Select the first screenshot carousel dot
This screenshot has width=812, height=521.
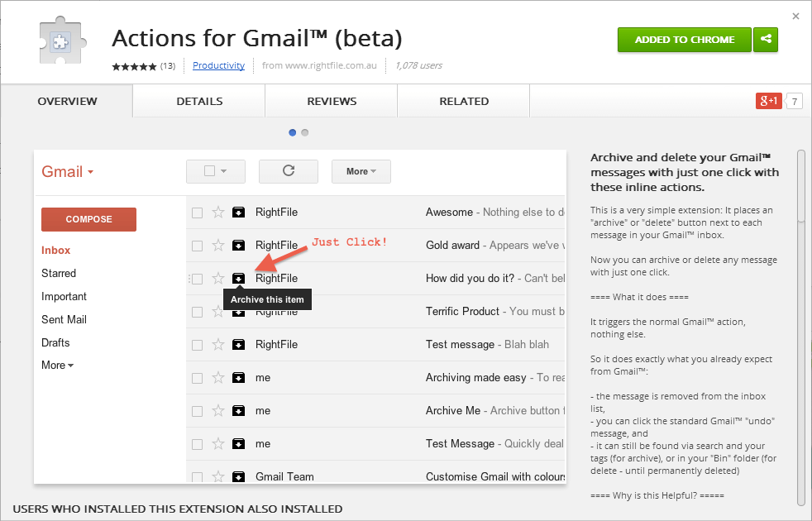tap(292, 132)
